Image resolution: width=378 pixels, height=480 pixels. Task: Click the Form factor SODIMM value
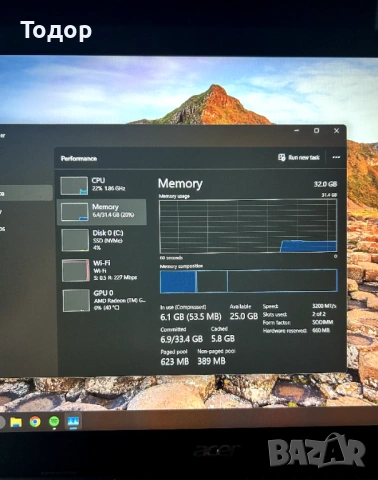[x=322, y=322]
